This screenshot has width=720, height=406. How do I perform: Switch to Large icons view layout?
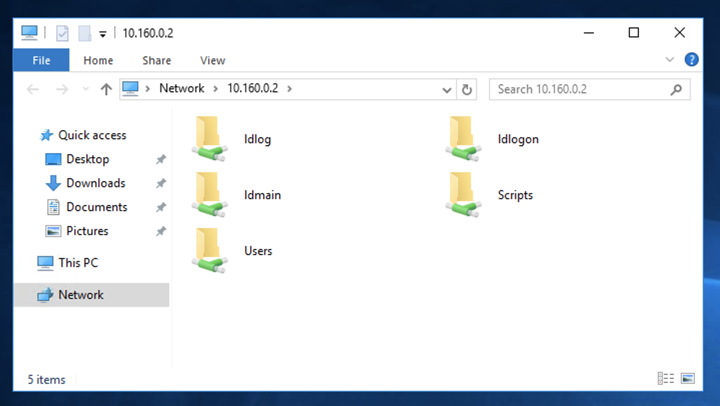pyautogui.click(x=687, y=379)
